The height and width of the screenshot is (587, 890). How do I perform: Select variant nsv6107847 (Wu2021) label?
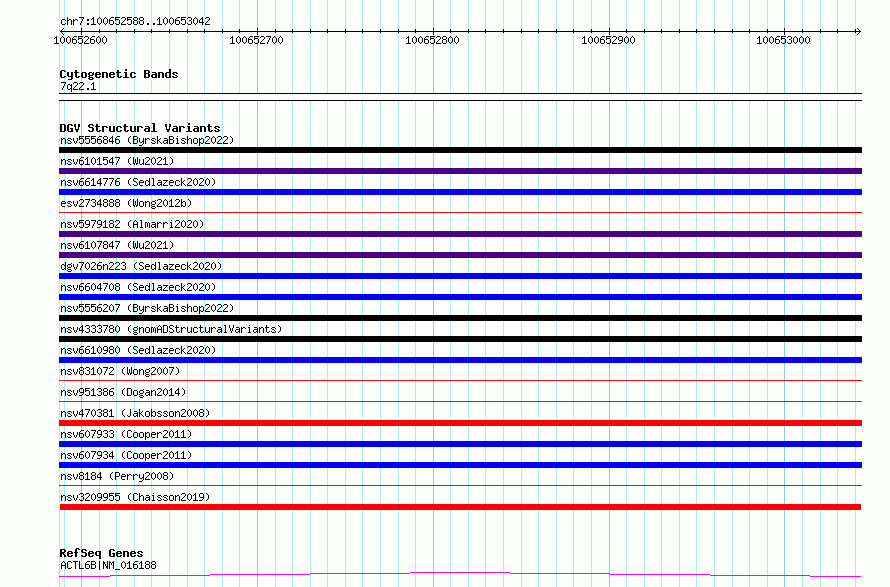[117, 245]
